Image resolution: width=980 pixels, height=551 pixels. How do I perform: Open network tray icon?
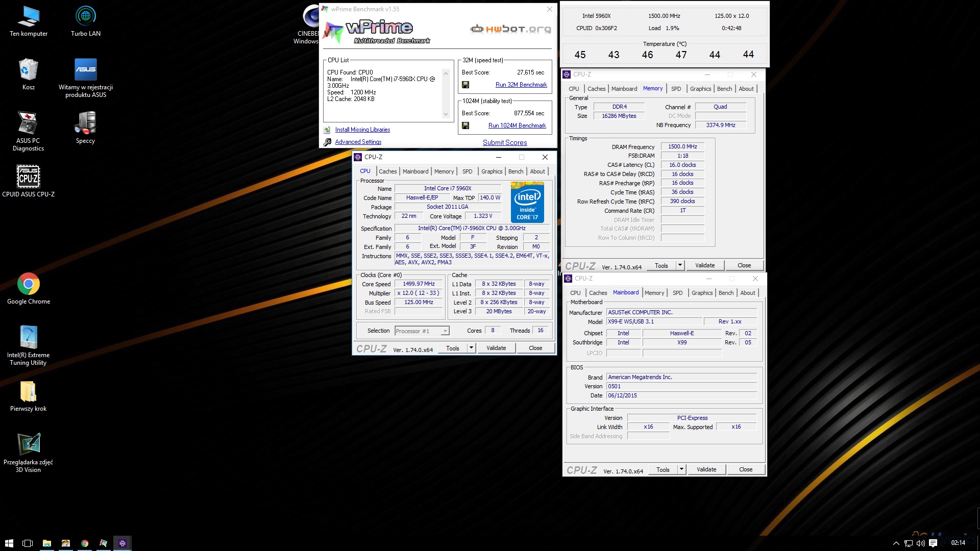pos(909,543)
